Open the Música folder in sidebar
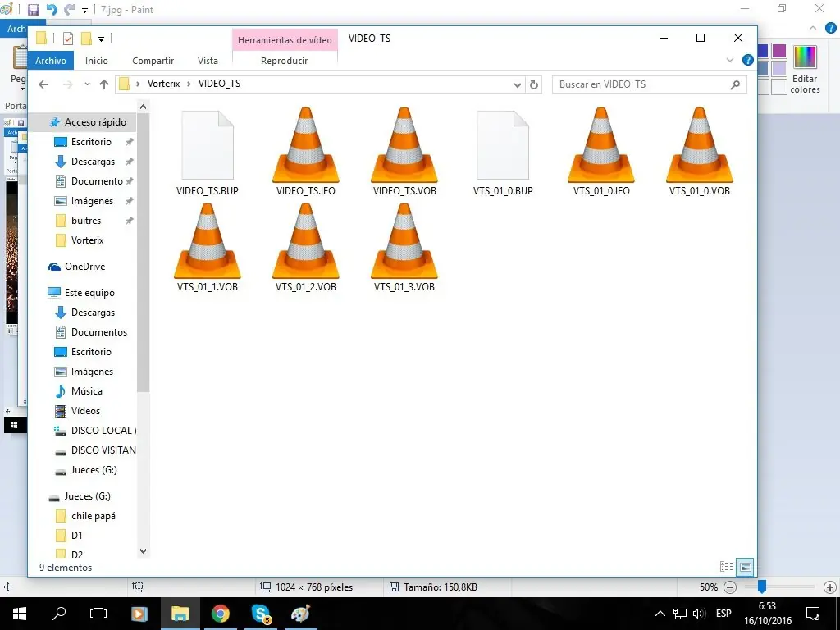Image resolution: width=840 pixels, height=630 pixels. 80,391
